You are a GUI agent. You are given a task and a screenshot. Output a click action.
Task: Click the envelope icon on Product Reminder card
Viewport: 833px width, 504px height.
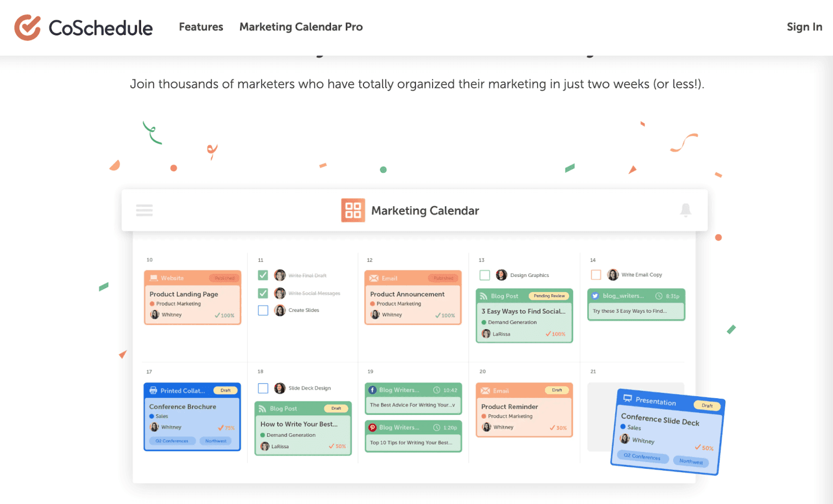coord(485,390)
